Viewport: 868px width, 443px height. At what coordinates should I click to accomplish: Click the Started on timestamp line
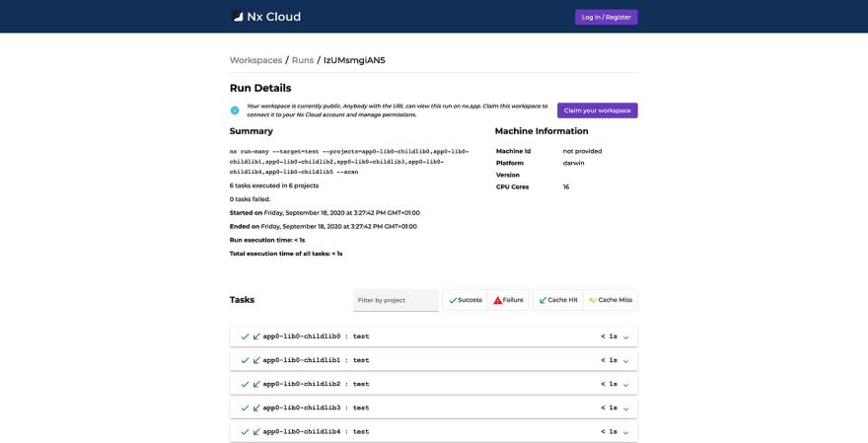pos(325,213)
